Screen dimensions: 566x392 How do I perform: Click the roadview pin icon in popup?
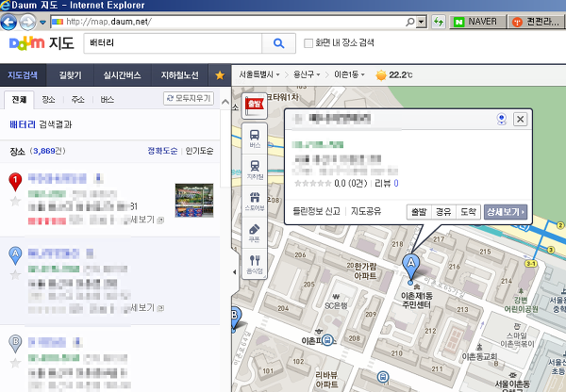pos(502,119)
